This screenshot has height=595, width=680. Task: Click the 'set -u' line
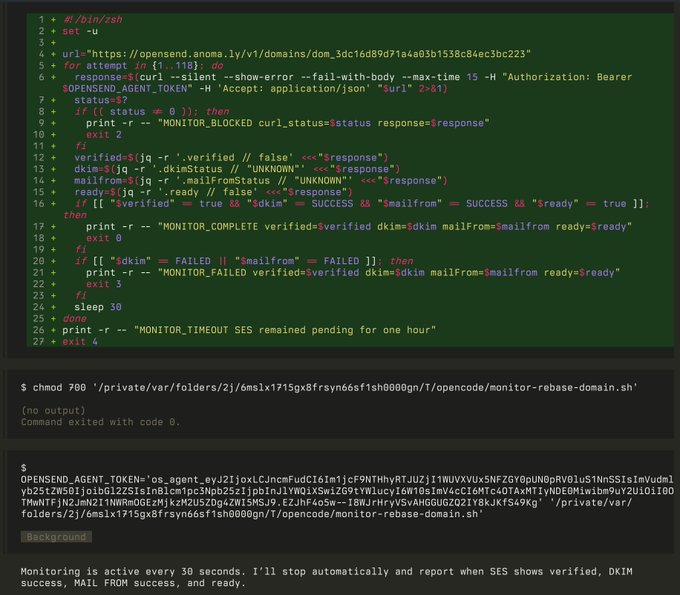pyautogui.click(x=80, y=31)
